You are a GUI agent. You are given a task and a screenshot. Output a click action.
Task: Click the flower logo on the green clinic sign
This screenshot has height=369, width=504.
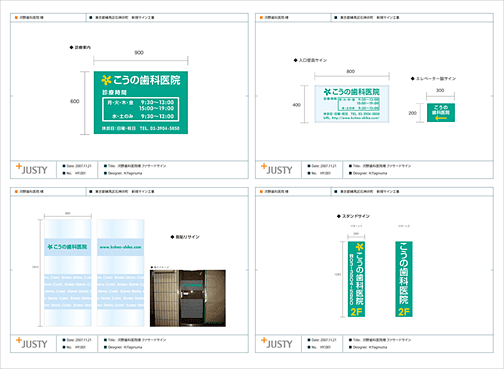click(106, 80)
